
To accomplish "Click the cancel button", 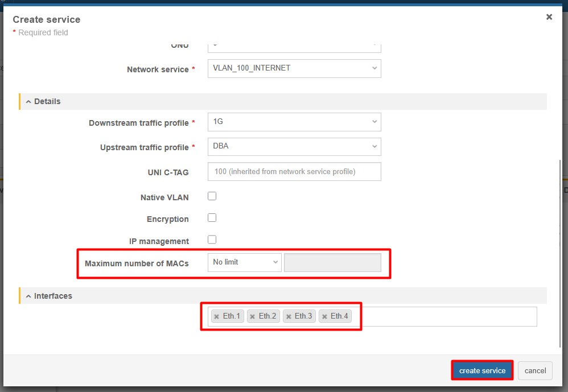I will [x=535, y=371].
